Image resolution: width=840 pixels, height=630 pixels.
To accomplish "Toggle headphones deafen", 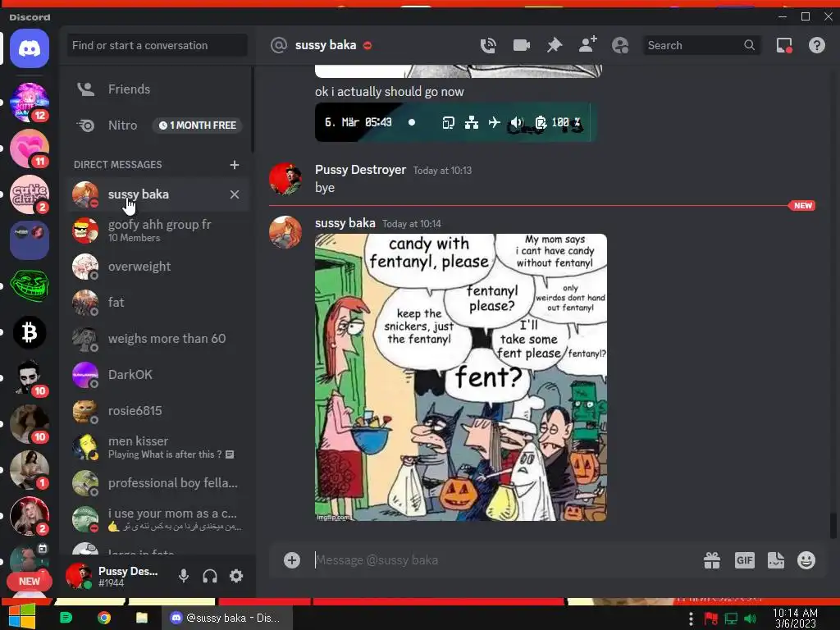I will coord(210,576).
